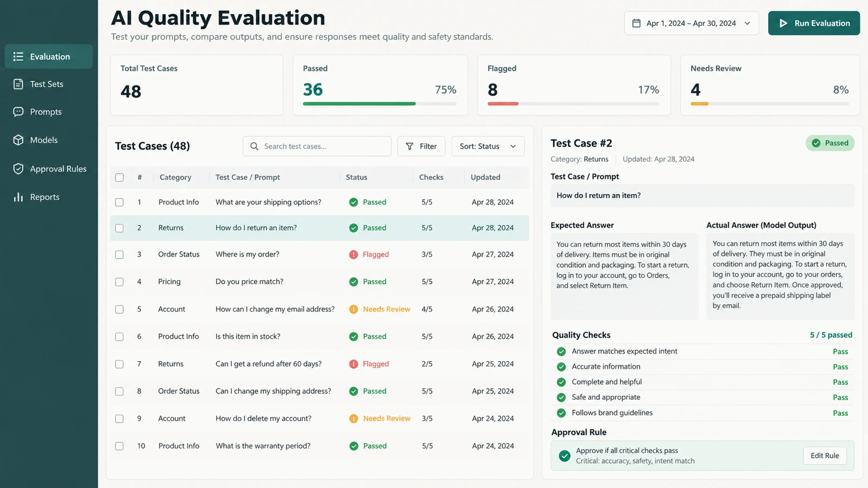The image size is (868, 488).
Task: Tick checkbox for refund after 60 days row
Action: [119, 364]
